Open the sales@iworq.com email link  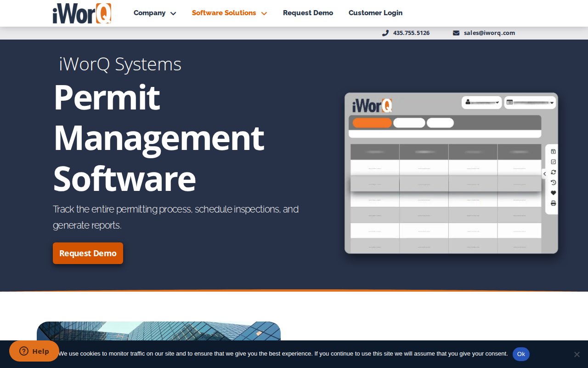point(489,33)
